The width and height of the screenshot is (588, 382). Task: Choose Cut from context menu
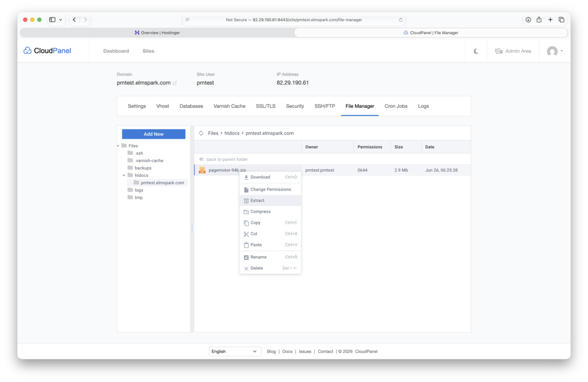point(270,234)
